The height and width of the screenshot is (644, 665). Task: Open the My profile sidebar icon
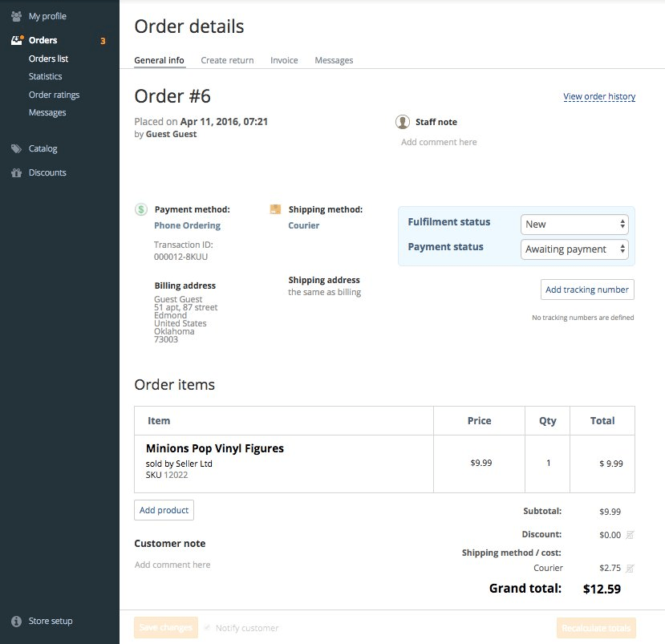click(16, 15)
